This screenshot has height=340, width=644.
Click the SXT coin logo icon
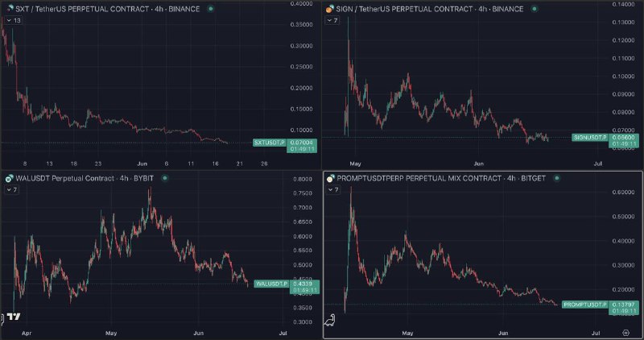10,9
